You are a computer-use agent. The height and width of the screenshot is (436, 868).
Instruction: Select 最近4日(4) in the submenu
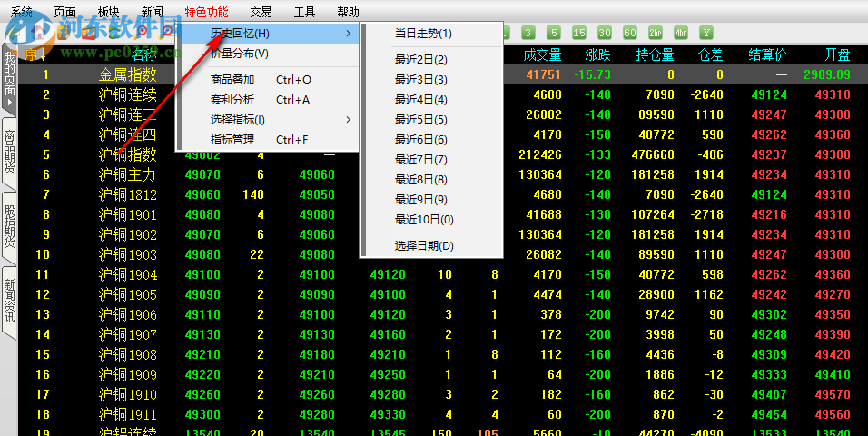(432, 100)
